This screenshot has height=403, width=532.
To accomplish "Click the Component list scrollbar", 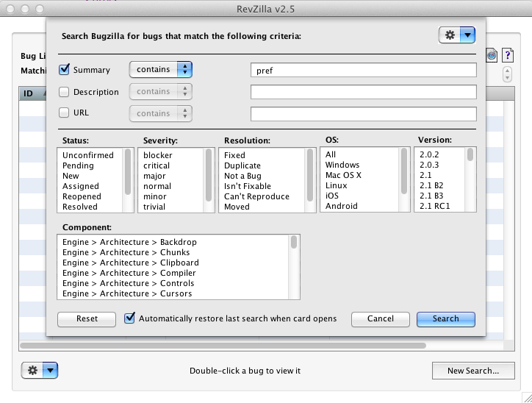I will (294, 266).
